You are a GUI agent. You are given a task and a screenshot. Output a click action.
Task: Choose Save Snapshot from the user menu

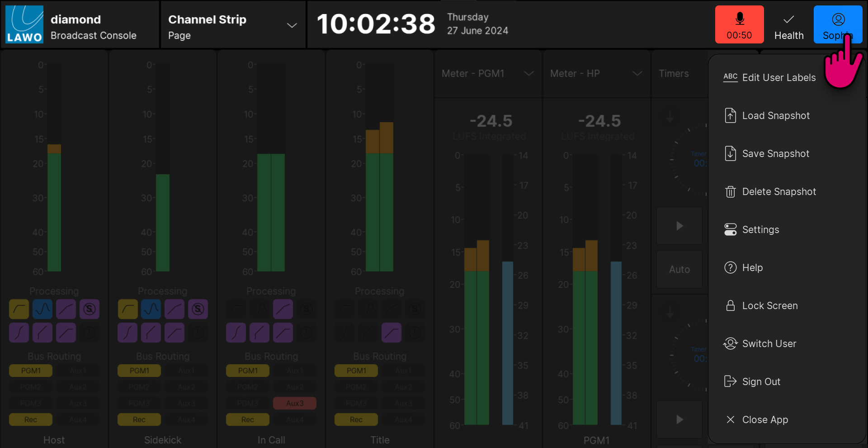[x=775, y=154]
